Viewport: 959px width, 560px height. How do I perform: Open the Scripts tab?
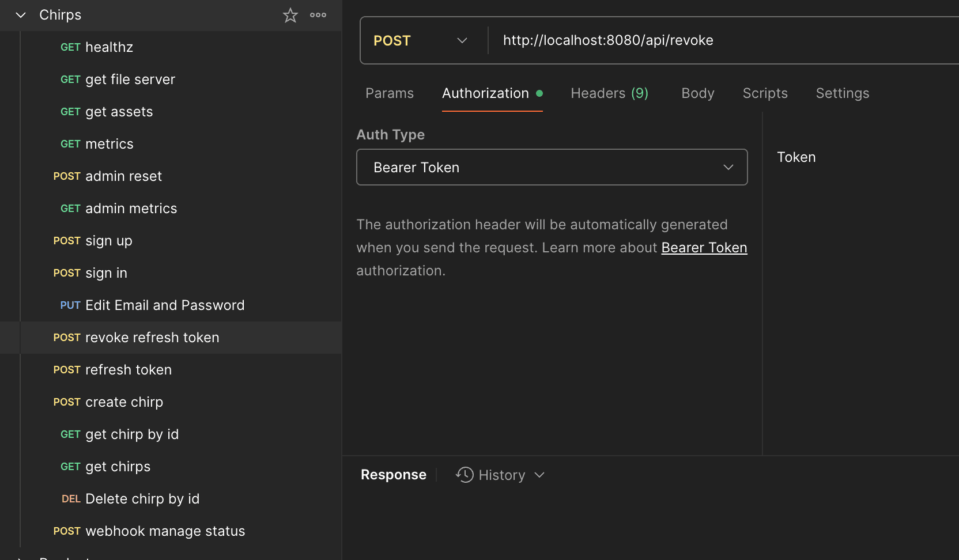tap(765, 93)
